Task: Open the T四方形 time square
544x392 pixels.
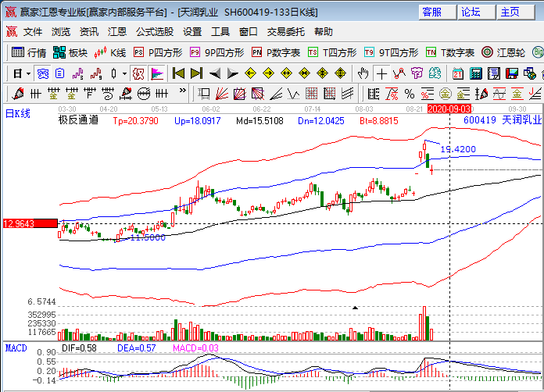Action: point(332,52)
